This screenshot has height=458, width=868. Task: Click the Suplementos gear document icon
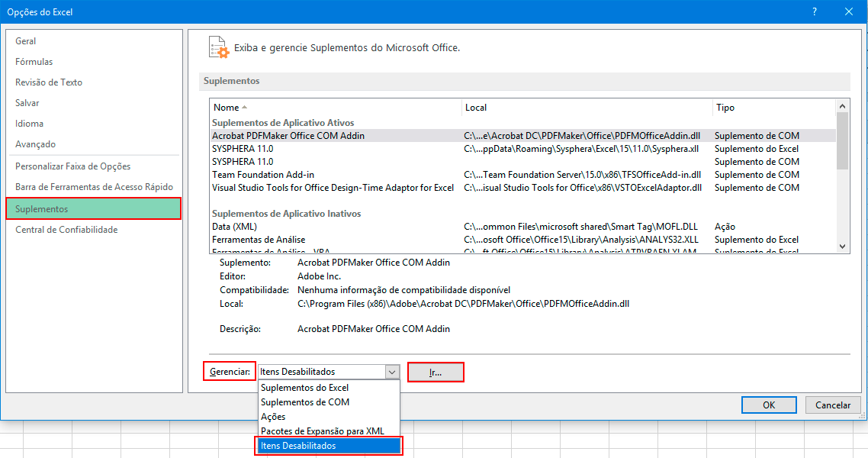[x=218, y=47]
